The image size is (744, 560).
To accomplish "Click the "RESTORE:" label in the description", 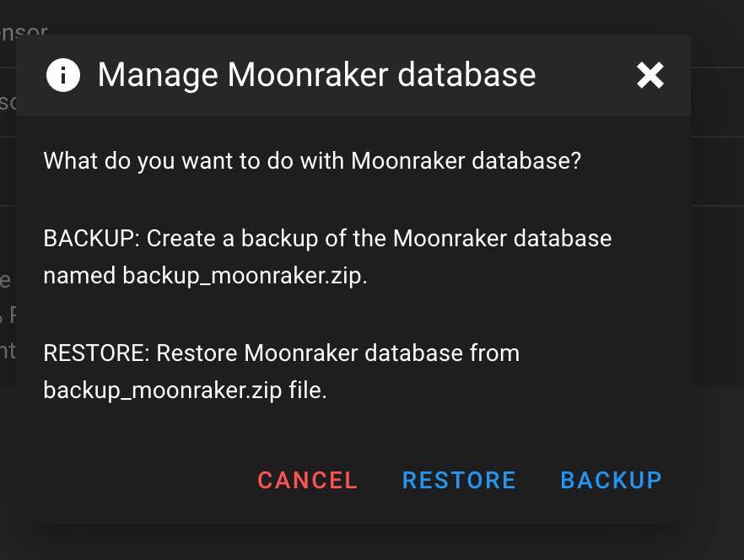I will point(95,353).
